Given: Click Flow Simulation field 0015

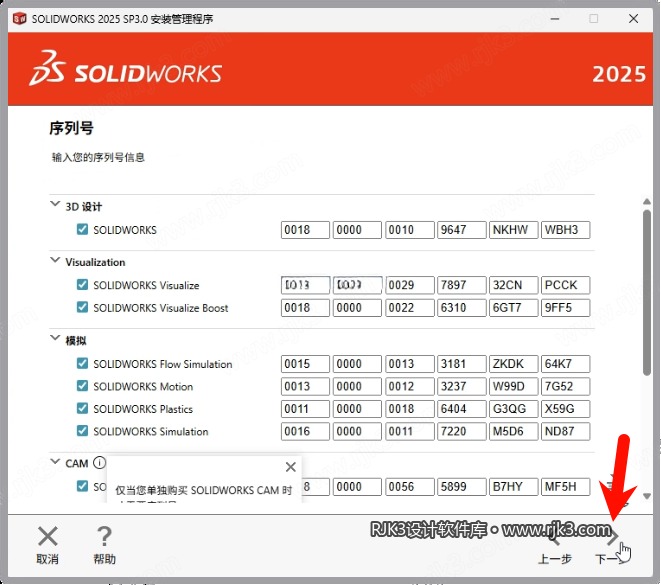Looking at the screenshot, I should [x=305, y=364].
